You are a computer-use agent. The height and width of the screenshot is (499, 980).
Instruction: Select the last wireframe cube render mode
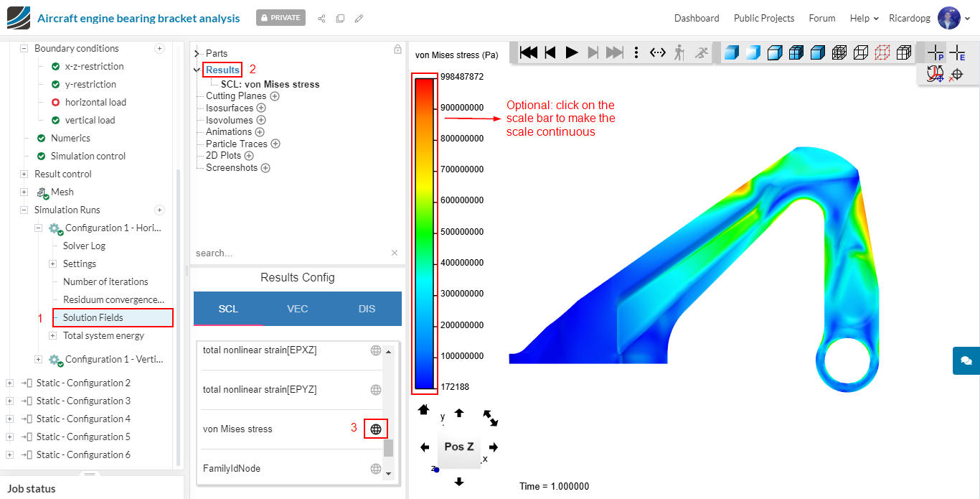904,52
